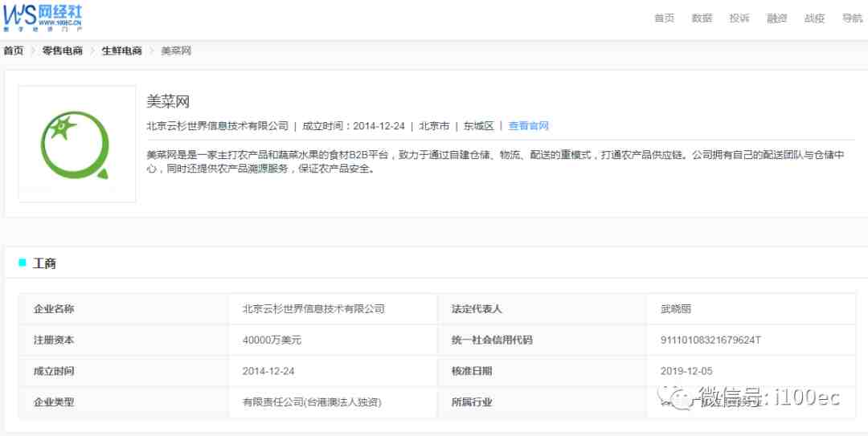Click the 成立时间：2014-12-24 header text
The height and width of the screenshot is (436, 868).
354,125
